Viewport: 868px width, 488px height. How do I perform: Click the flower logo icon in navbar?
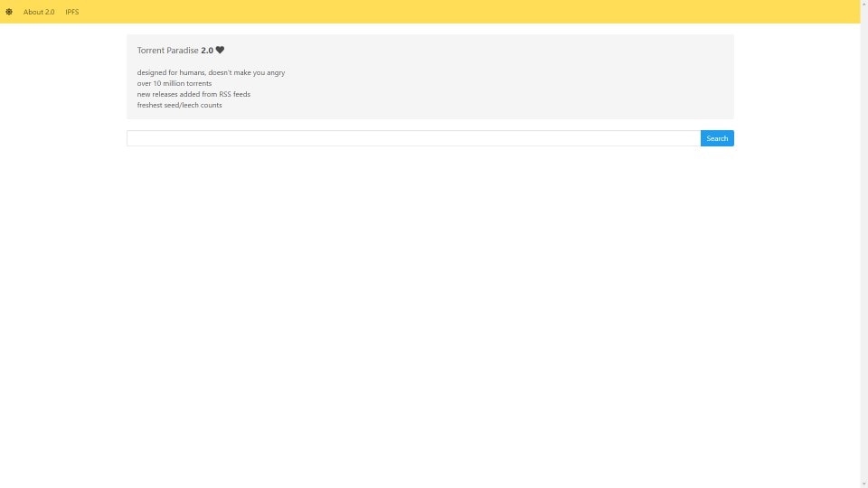tap(9, 12)
